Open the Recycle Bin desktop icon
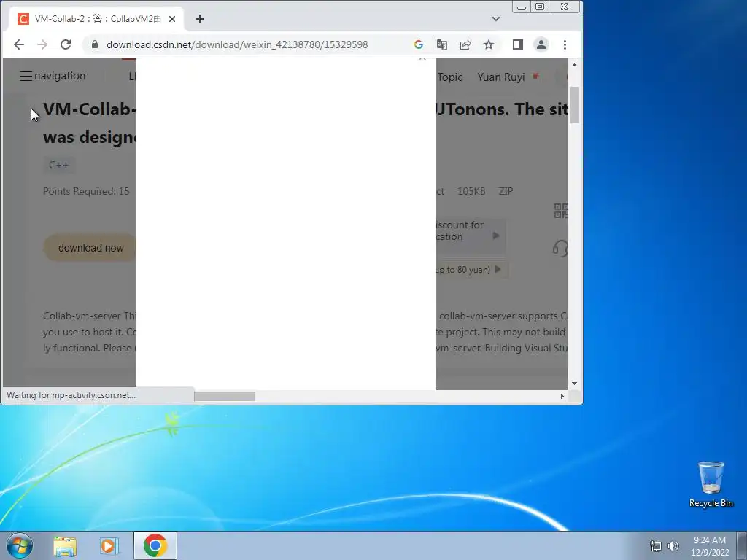 click(x=711, y=484)
